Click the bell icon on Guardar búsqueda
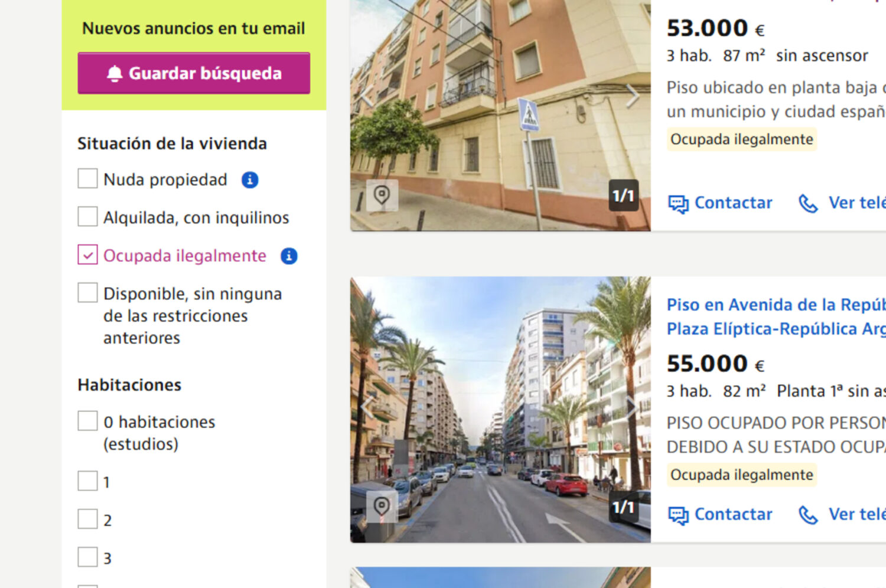 115,73
